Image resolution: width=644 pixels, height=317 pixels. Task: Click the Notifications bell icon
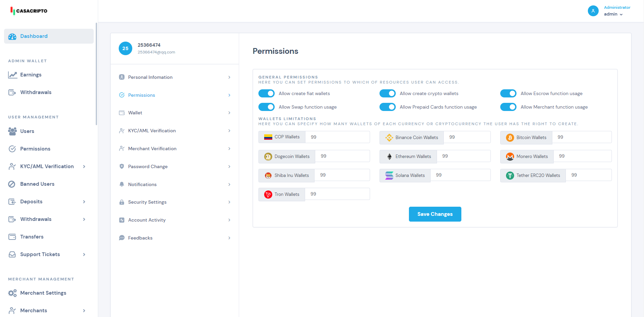[x=122, y=184]
